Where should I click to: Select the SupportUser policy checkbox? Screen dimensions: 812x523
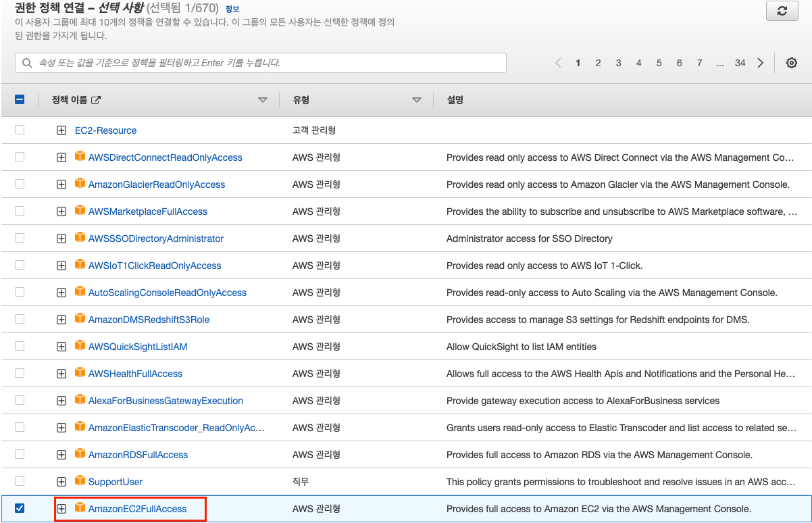coord(20,481)
